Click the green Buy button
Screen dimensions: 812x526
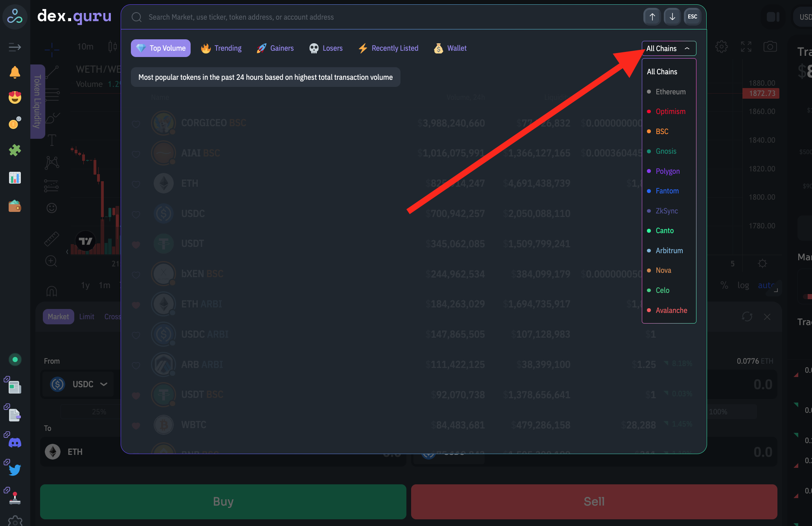pos(223,502)
